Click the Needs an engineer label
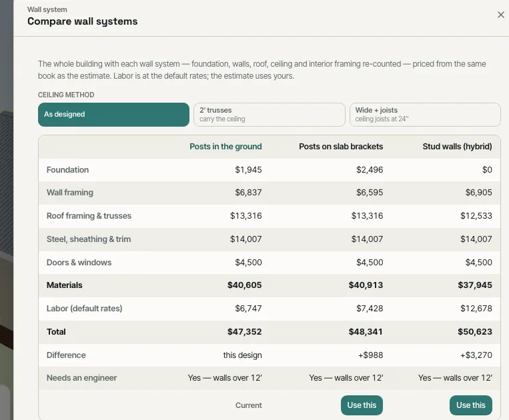Image resolution: width=509 pixels, height=420 pixels. tap(81, 378)
